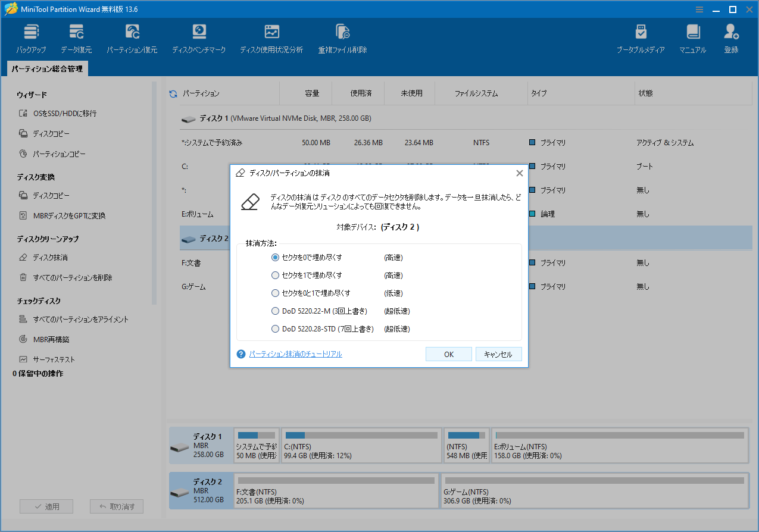Choose セクタを1で埋め尽くす option
This screenshot has height=532, width=759.
[275, 275]
